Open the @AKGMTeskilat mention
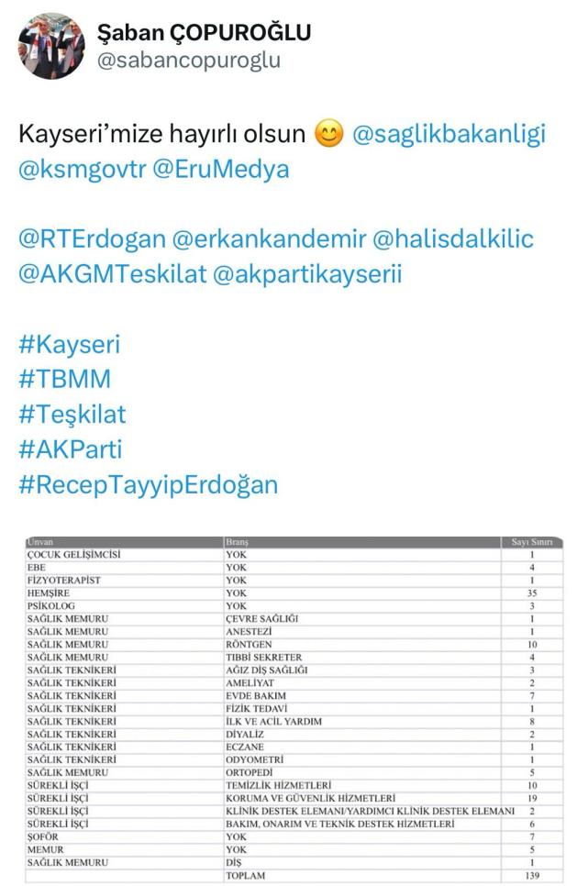Image resolution: width=588 pixels, height=886 pixels. (112, 273)
